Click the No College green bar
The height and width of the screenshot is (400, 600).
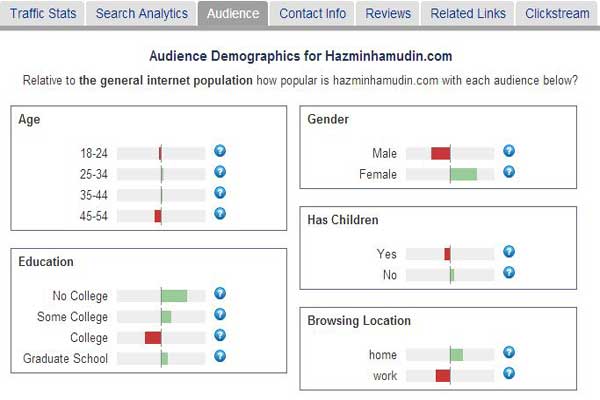174,296
